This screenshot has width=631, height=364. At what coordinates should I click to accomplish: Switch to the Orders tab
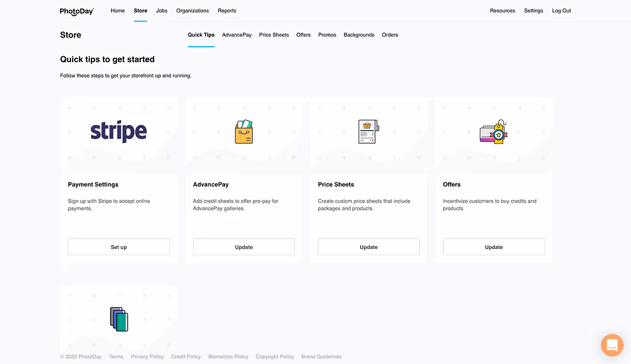click(390, 35)
